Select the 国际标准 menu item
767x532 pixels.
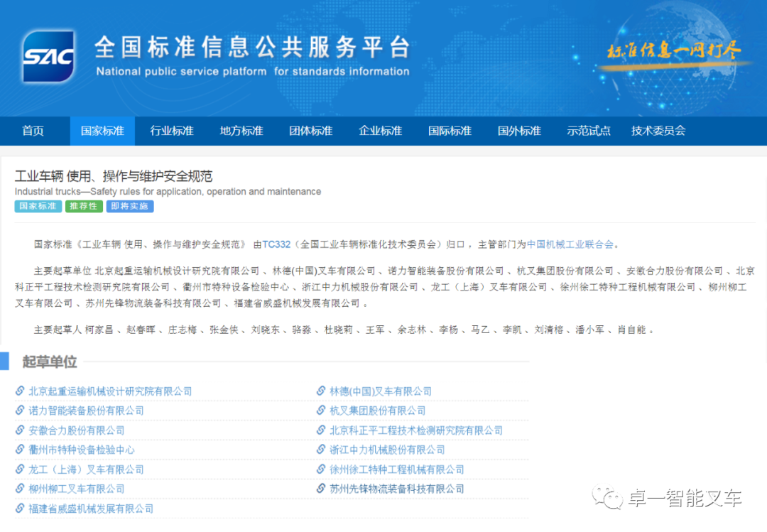click(450, 131)
